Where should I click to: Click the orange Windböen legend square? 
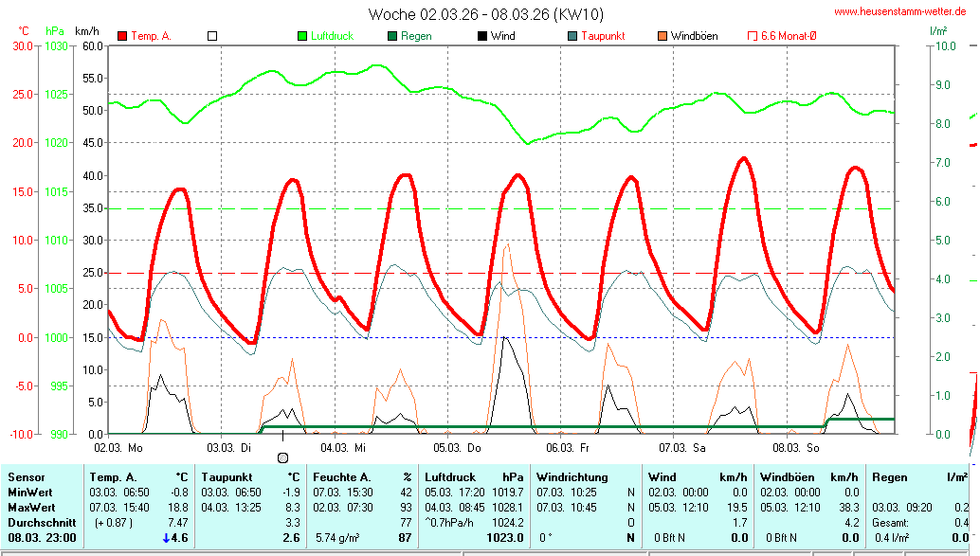click(x=662, y=36)
